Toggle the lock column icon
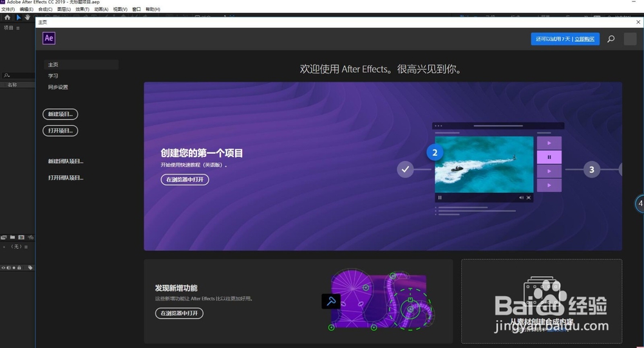 19,268
